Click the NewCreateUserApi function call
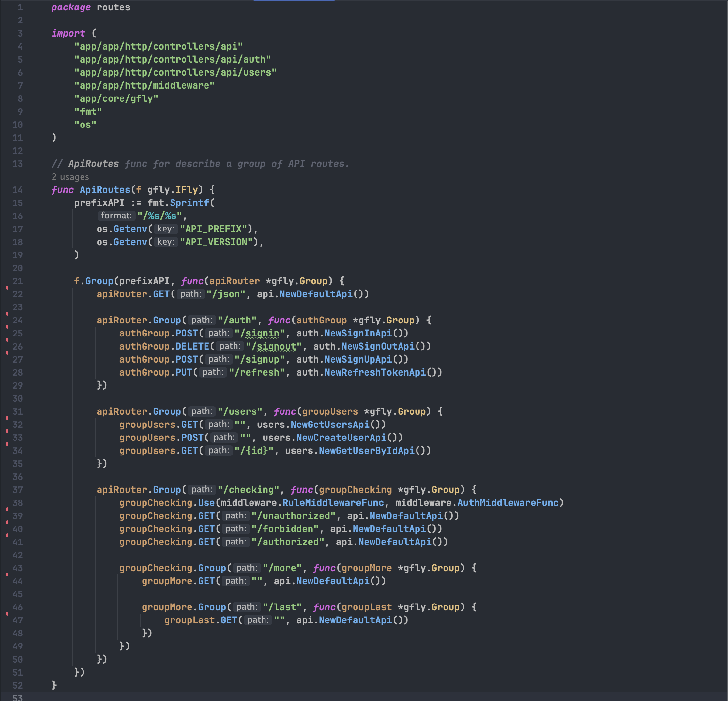Image resolution: width=728 pixels, height=701 pixels. click(x=341, y=437)
